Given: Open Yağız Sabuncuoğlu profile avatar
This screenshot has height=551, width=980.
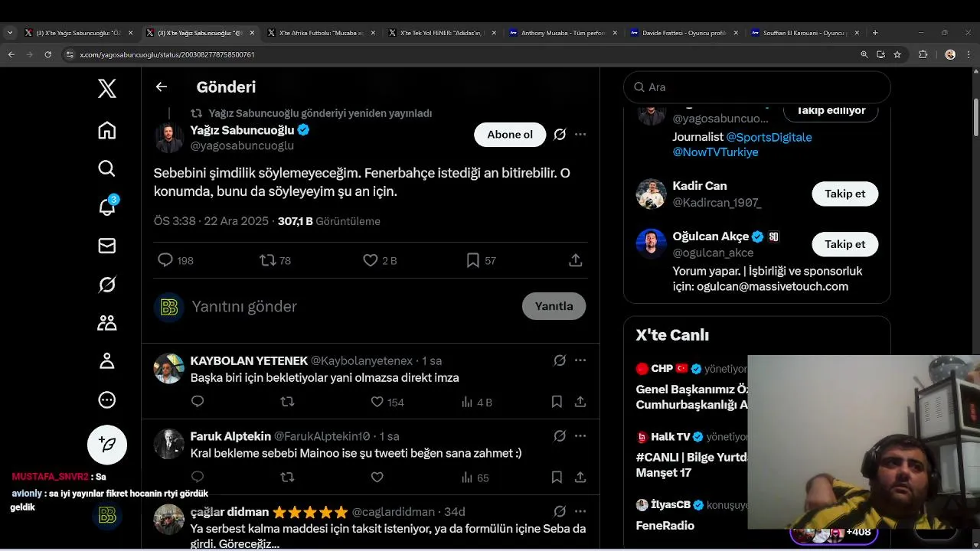Looking at the screenshot, I should coord(169,138).
